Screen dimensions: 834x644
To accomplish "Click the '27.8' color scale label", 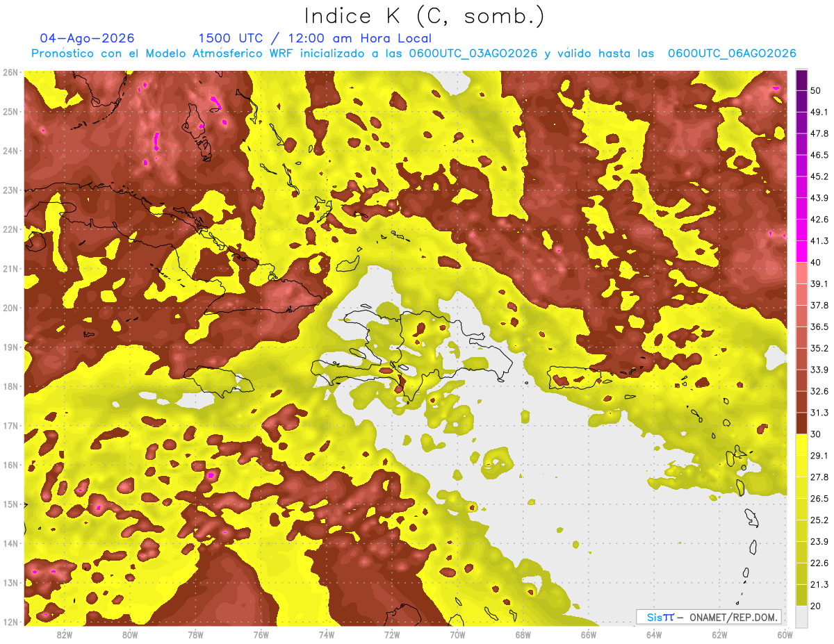I will coord(819,477).
